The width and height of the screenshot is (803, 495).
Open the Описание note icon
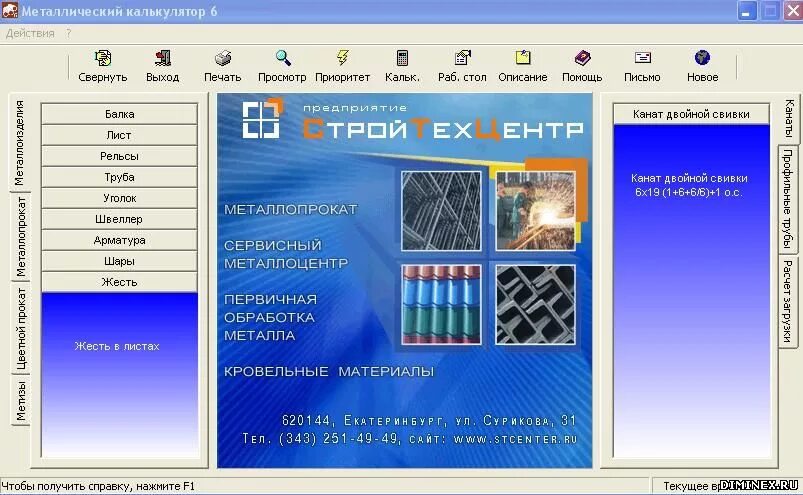pos(523,58)
